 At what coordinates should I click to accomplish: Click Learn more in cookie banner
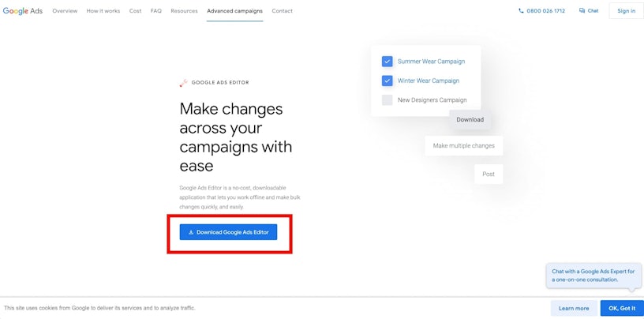pyautogui.click(x=574, y=308)
